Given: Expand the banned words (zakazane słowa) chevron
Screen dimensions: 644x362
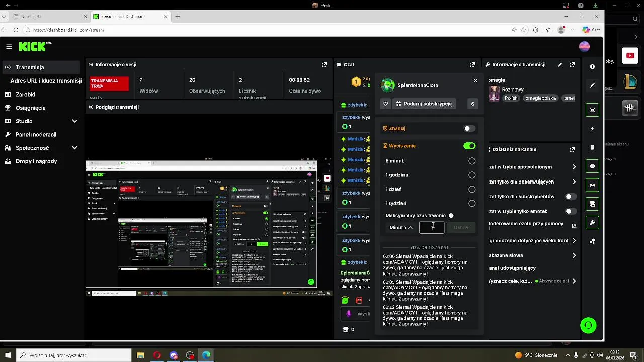Looking at the screenshot, I should tap(574, 255).
